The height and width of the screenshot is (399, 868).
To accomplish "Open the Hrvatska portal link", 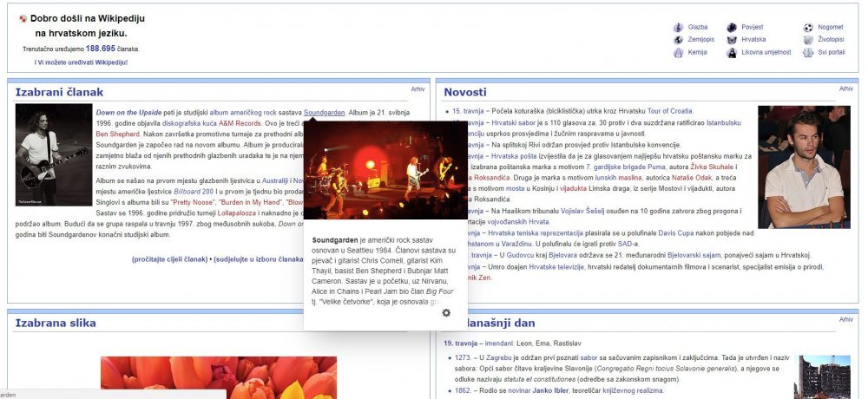I will pos(753,40).
